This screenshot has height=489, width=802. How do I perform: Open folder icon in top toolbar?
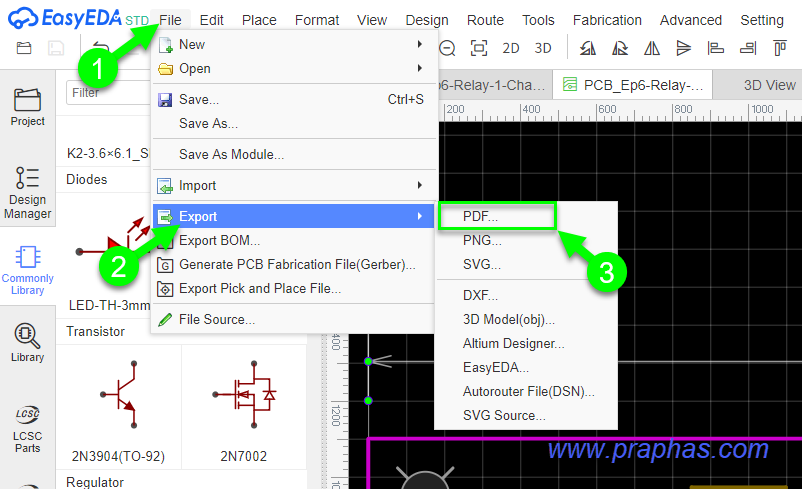24,48
